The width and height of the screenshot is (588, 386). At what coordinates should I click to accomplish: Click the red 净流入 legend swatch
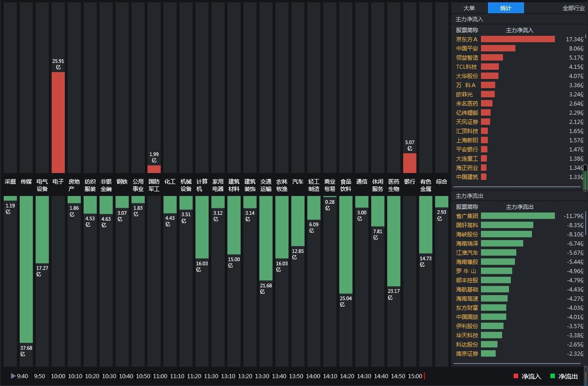pyautogui.click(x=516, y=376)
